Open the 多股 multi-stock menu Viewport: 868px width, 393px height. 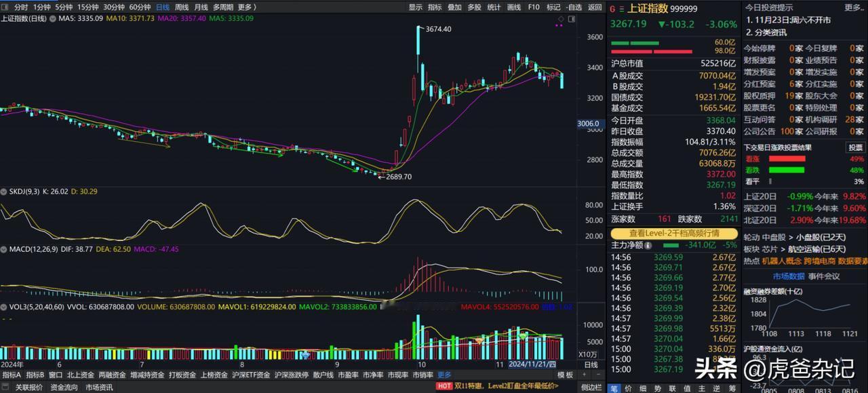tap(474, 7)
